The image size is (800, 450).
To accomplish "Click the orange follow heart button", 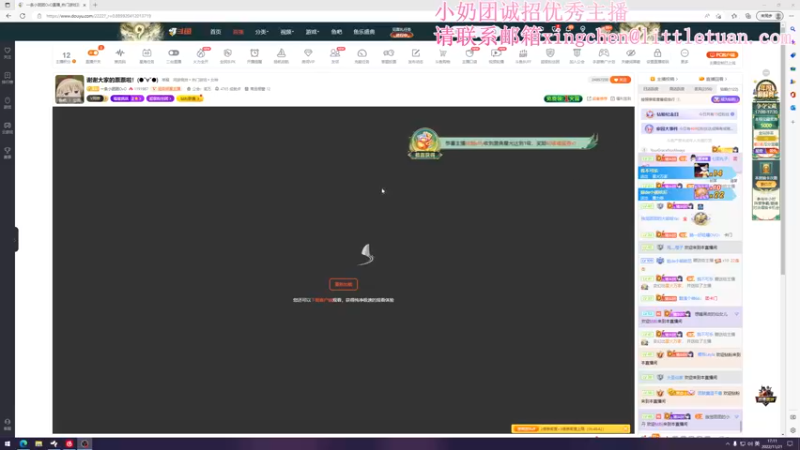I will [620, 80].
